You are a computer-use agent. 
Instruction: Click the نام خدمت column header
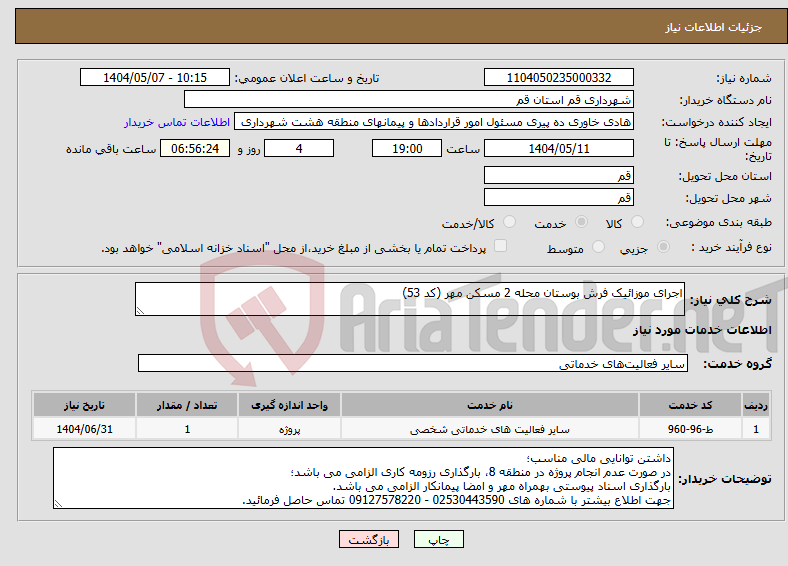490,405
